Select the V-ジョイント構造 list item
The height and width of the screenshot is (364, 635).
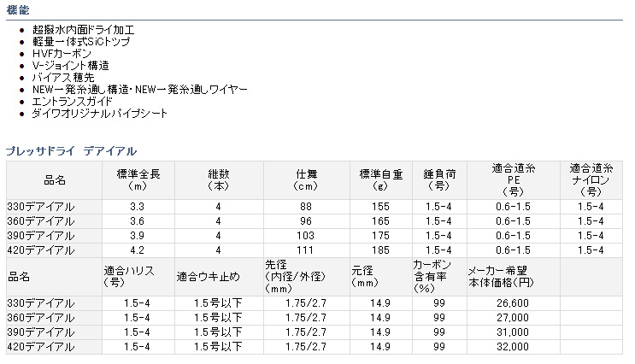click(70, 66)
